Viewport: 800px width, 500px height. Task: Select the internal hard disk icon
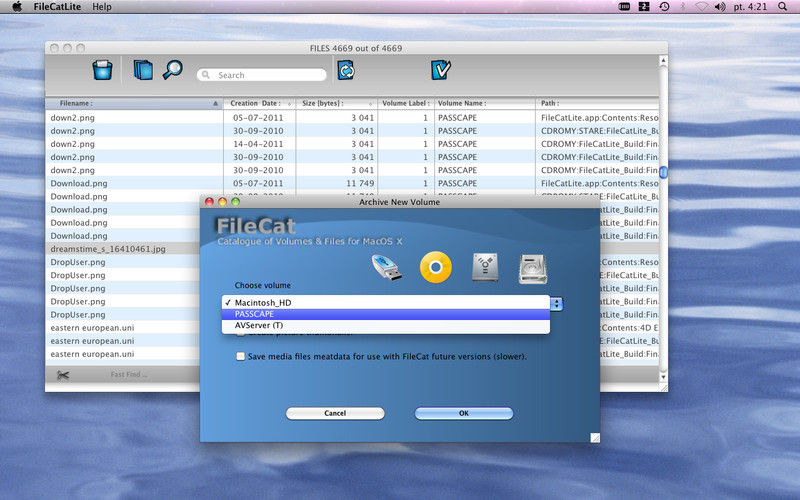click(x=531, y=268)
